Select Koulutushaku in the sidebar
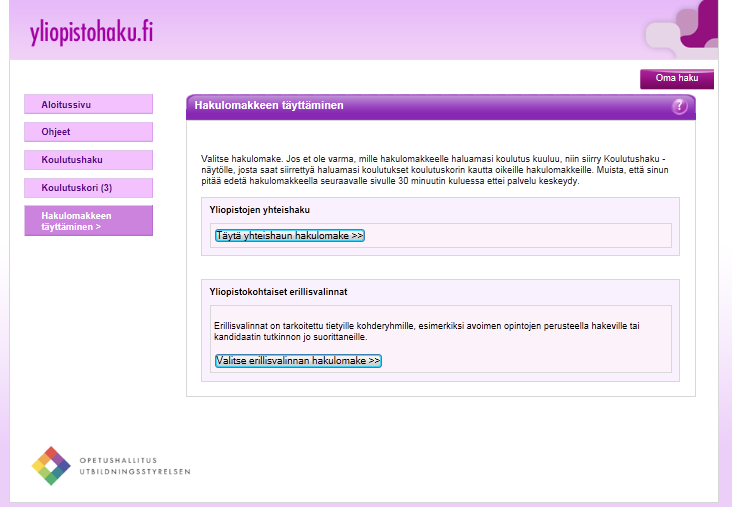 pos(88,160)
